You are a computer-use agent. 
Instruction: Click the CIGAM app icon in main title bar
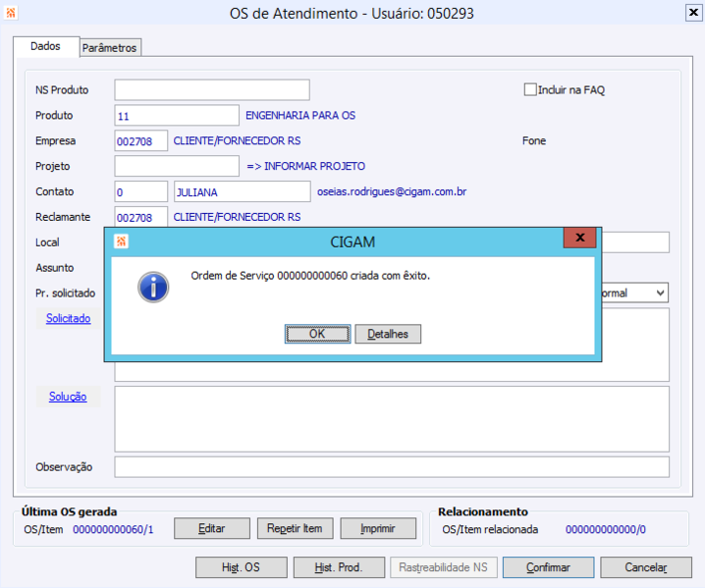[11, 13]
